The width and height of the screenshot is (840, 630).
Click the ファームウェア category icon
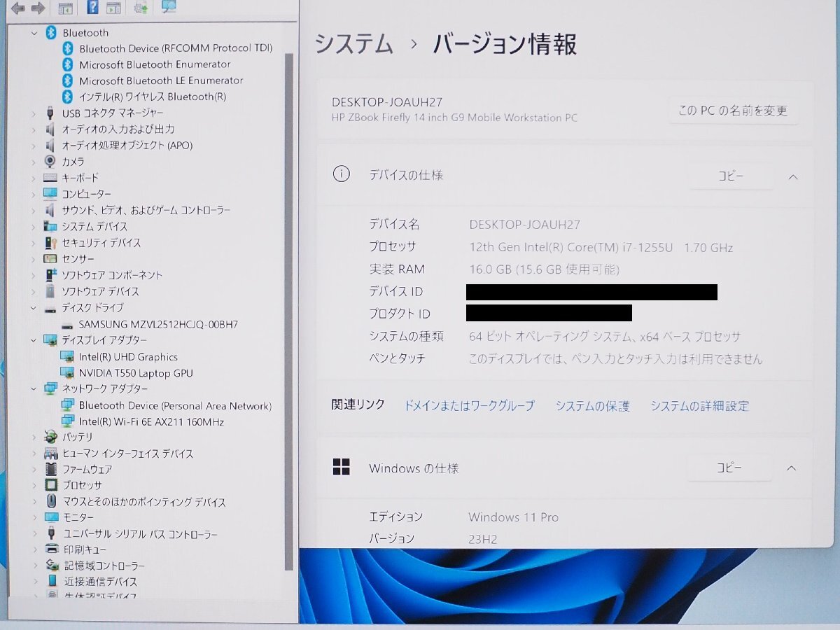tap(50, 469)
